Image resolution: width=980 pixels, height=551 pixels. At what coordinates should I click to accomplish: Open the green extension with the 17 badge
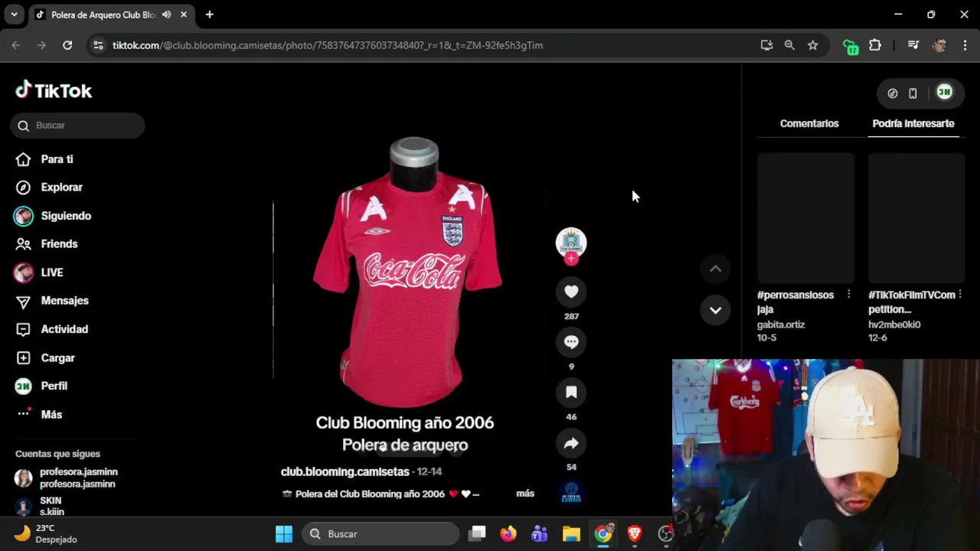click(x=851, y=46)
